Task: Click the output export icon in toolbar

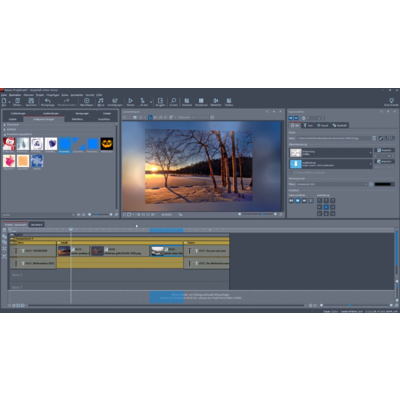Action: [160, 101]
